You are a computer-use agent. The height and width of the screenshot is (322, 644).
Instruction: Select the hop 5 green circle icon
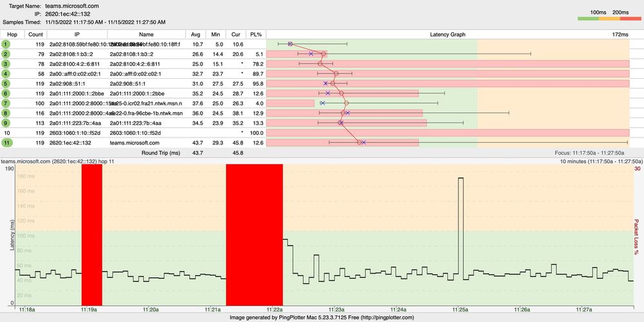6,83
